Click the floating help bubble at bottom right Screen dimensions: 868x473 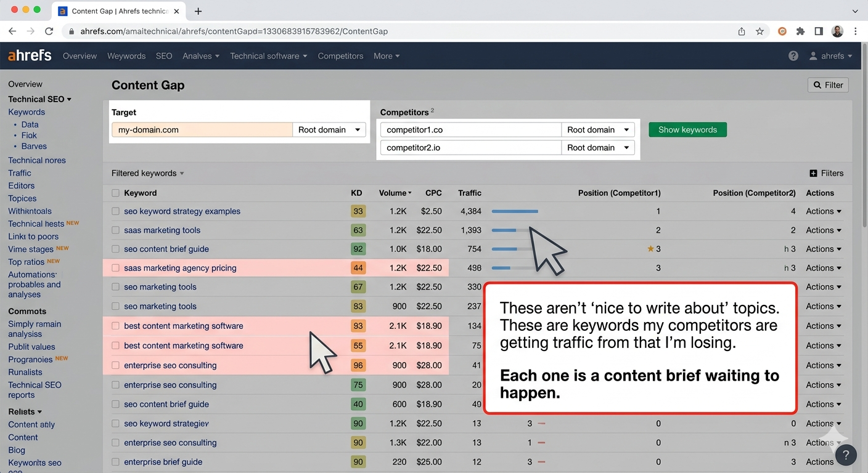tap(846, 455)
